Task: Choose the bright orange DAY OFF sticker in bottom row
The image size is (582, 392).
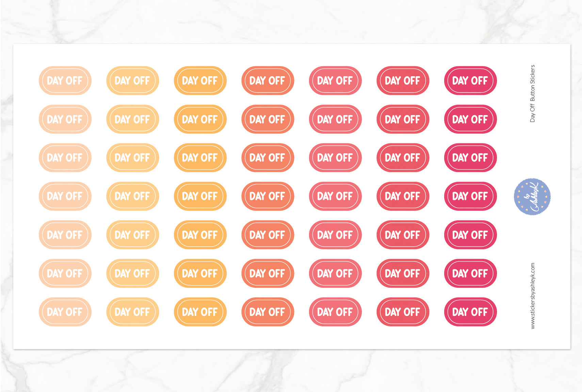Action: pos(200,312)
